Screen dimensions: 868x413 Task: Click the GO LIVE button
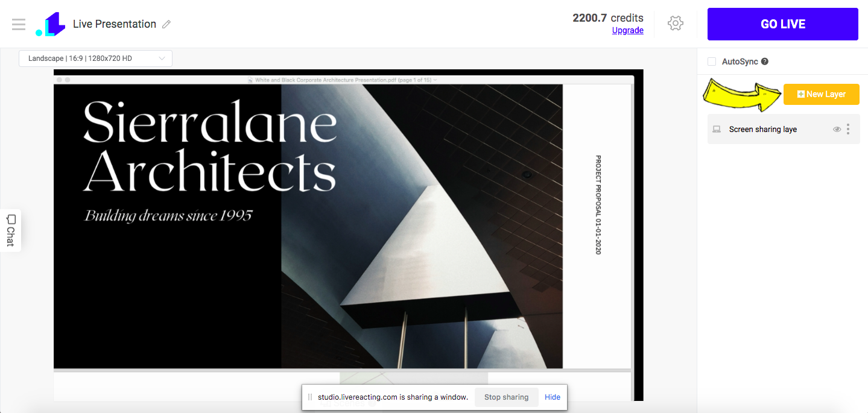[782, 24]
